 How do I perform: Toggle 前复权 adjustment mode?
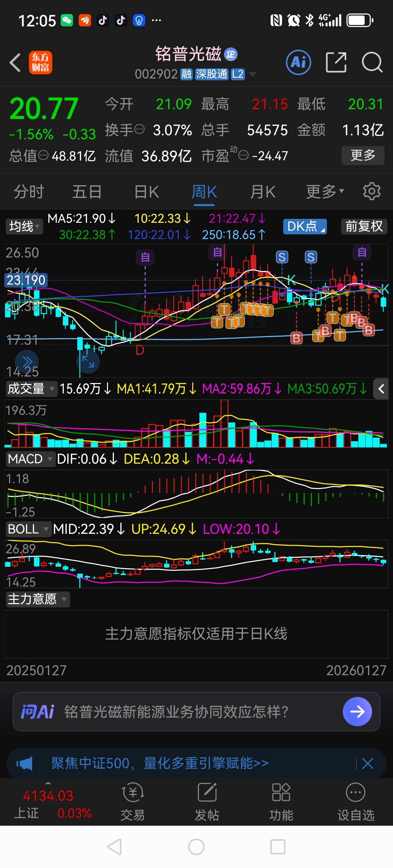click(x=364, y=226)
